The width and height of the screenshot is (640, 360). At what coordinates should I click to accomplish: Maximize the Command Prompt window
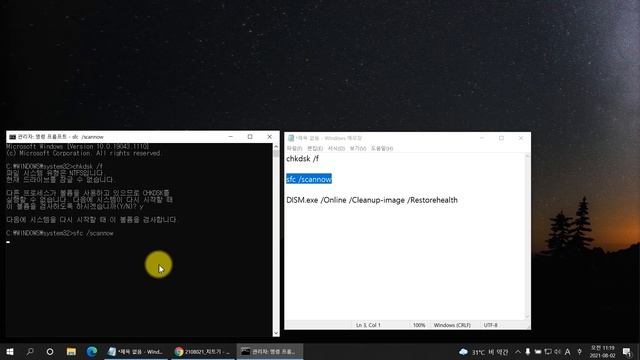coord(250,137)
